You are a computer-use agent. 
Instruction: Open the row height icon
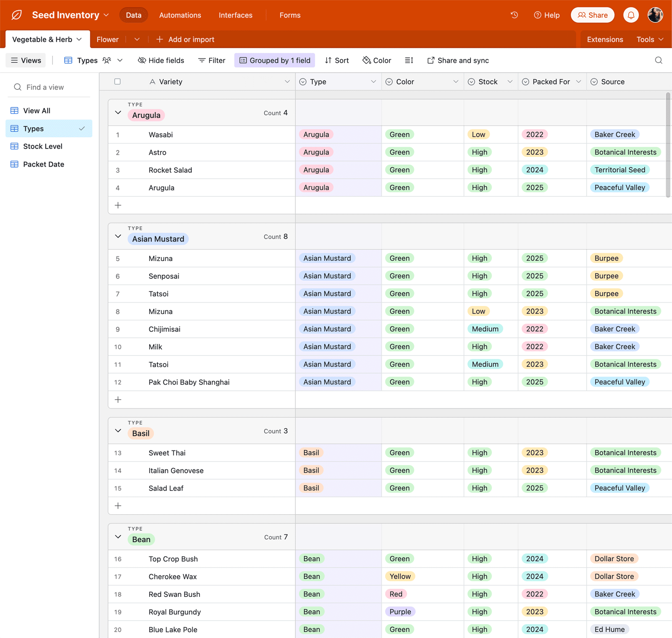point(409,60)
